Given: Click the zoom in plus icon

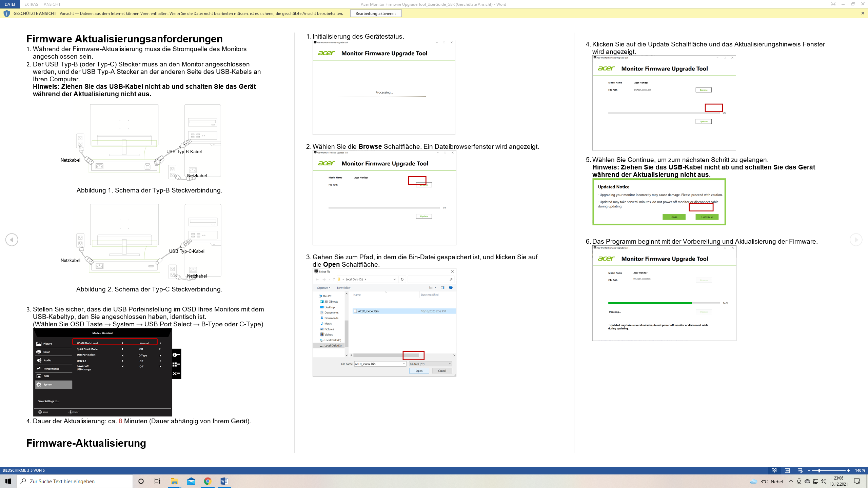Looking at the screenshot, I should [x=848, y=470].
